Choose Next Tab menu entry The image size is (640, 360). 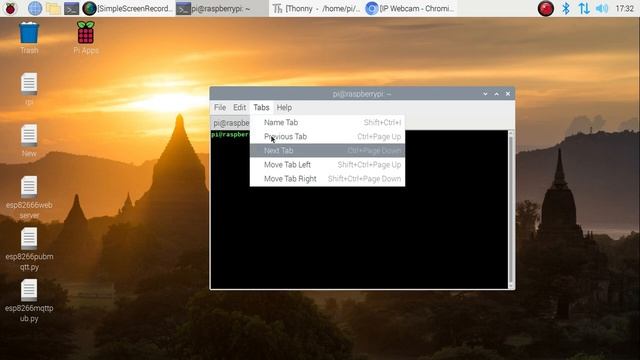point(327,151)
